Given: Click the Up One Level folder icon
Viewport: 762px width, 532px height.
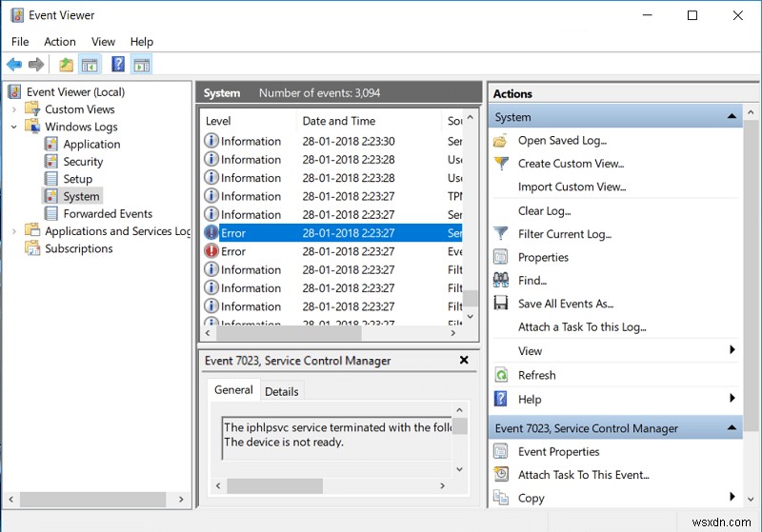Looking at the screenshot, I should coord(66,64).
